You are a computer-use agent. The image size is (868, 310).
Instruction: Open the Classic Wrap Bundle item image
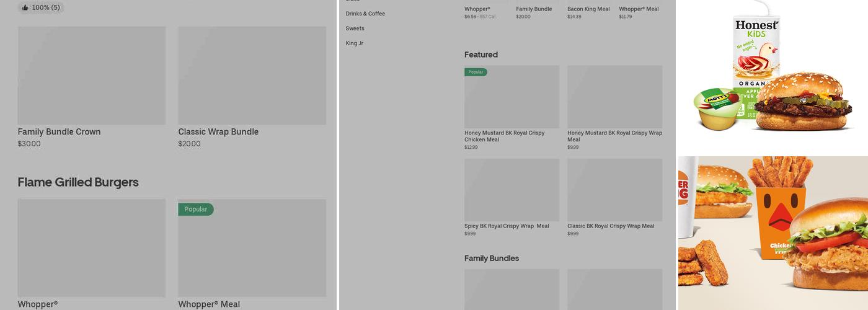point(252,75)
